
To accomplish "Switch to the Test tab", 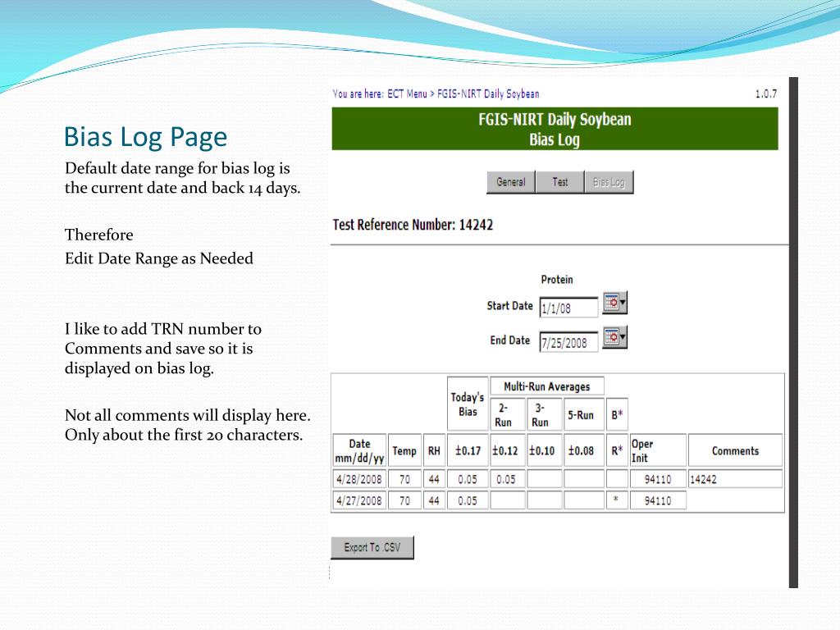I will tap(559, 182).
